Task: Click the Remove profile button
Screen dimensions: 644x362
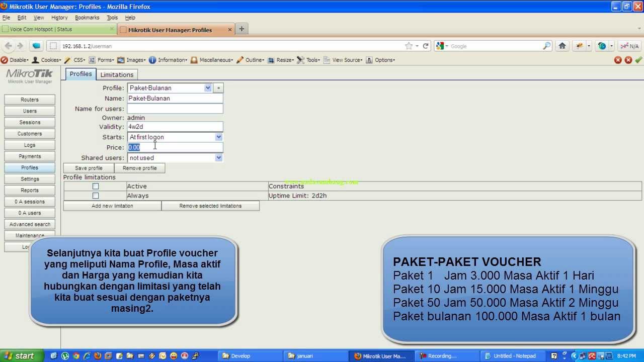Action: click(140, 168)
